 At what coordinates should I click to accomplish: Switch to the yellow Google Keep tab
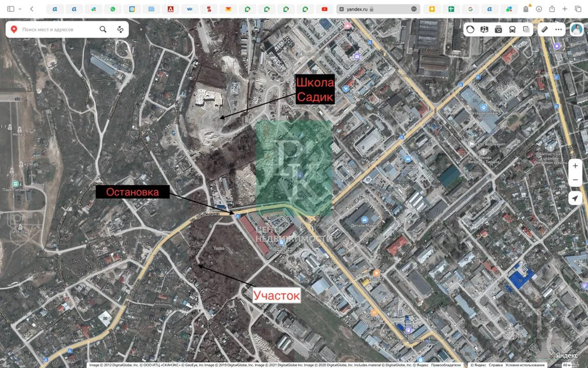(432, 9)
